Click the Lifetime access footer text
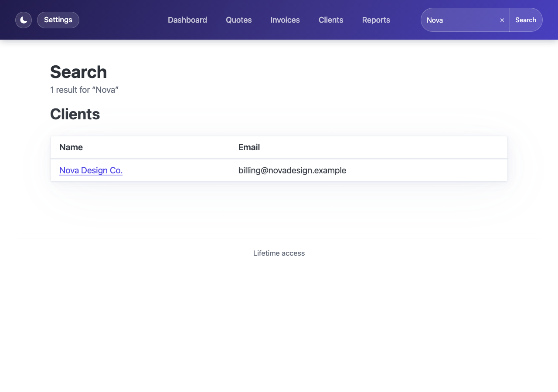 pos(279,253)
